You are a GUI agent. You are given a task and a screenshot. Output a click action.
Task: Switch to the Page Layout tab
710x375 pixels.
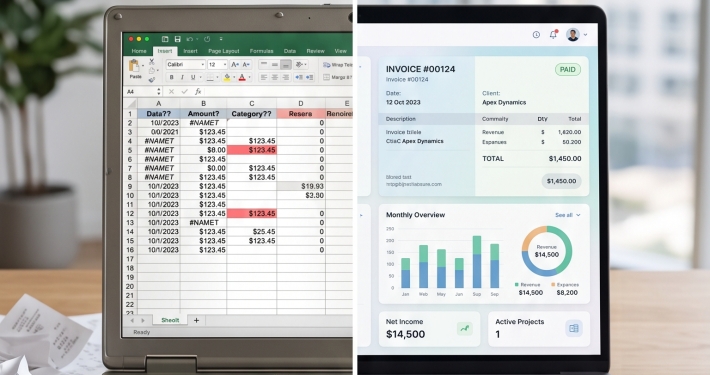pos(224,51)
